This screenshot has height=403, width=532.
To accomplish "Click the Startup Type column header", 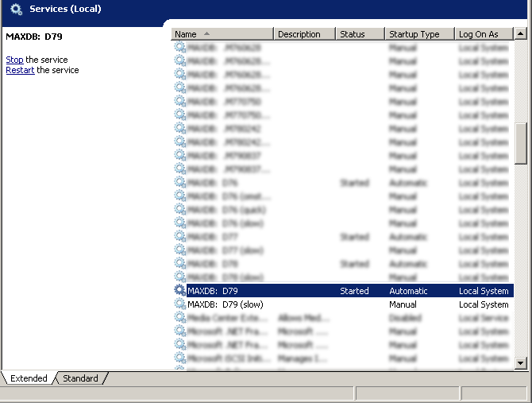I will (420, 34).
